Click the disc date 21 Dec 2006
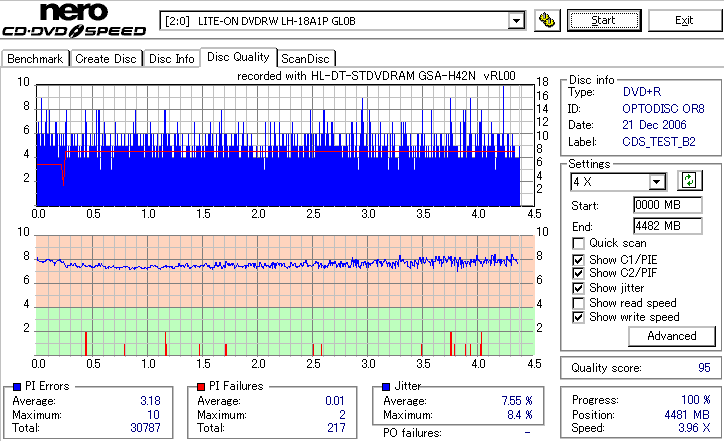This screenshot has width=724, height=441. tap(654, 125)
